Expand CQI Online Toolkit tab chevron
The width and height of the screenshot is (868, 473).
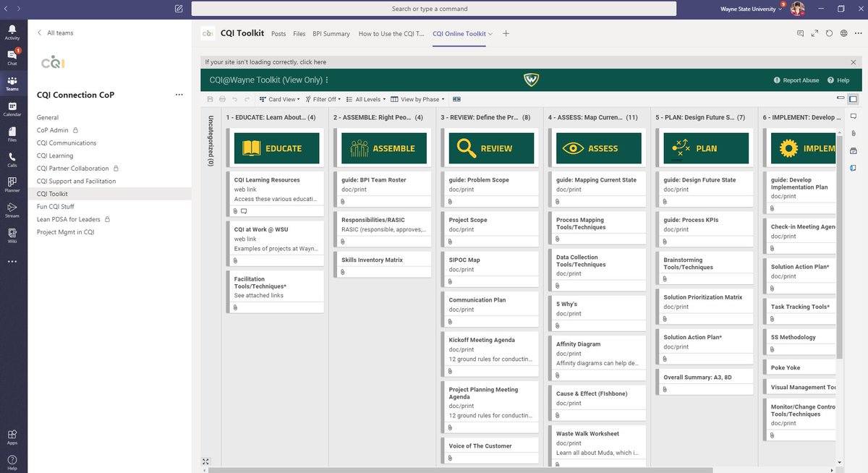point(490,33)
